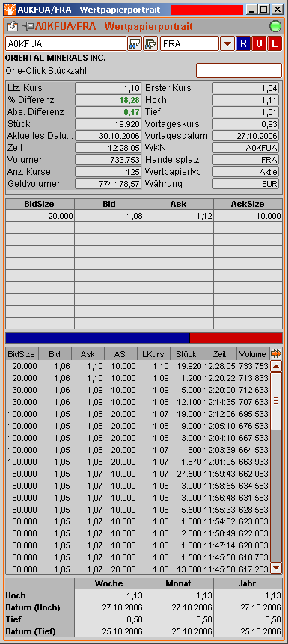
Task: Click the One-Click Stückzahl input box
Action: [239, 70]
